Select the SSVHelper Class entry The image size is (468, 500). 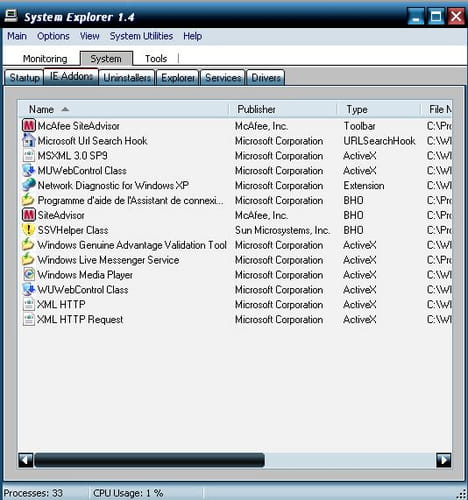click(x=73, y=230)
